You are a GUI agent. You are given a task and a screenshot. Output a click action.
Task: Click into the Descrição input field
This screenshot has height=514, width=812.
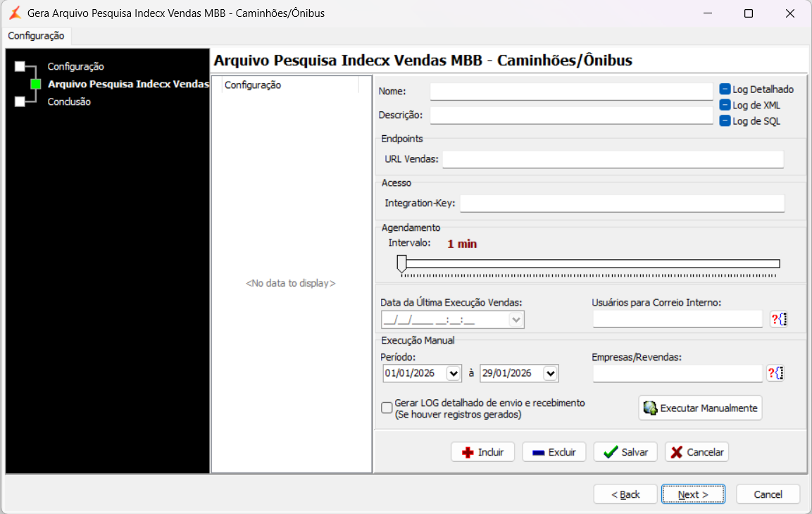571,115
